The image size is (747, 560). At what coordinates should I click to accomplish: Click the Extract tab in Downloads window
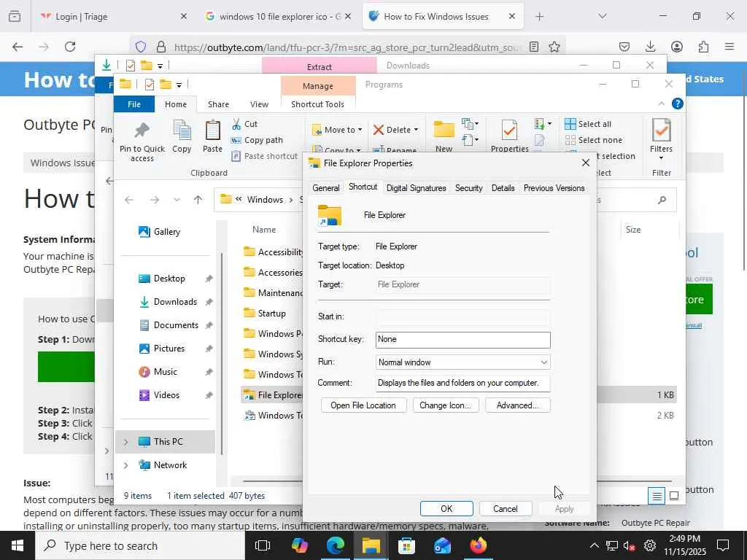[320, 66]
